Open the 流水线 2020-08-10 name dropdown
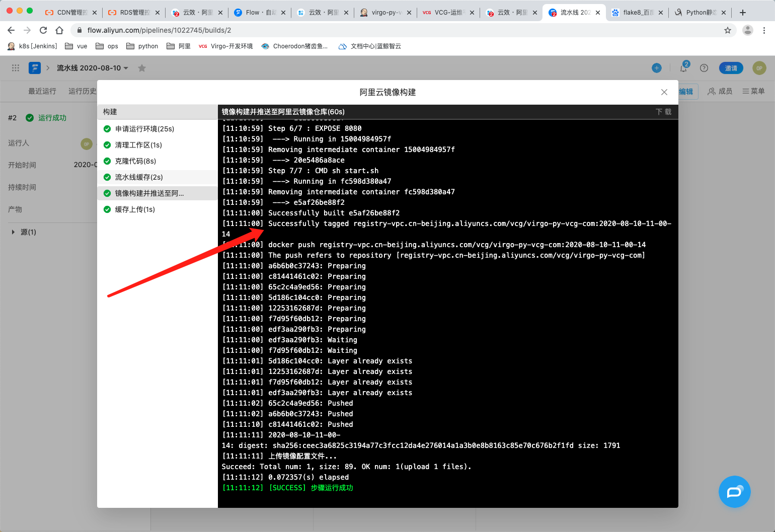This screenshot has width=775, height=532. pyautogui.click(x=93, y=68)
